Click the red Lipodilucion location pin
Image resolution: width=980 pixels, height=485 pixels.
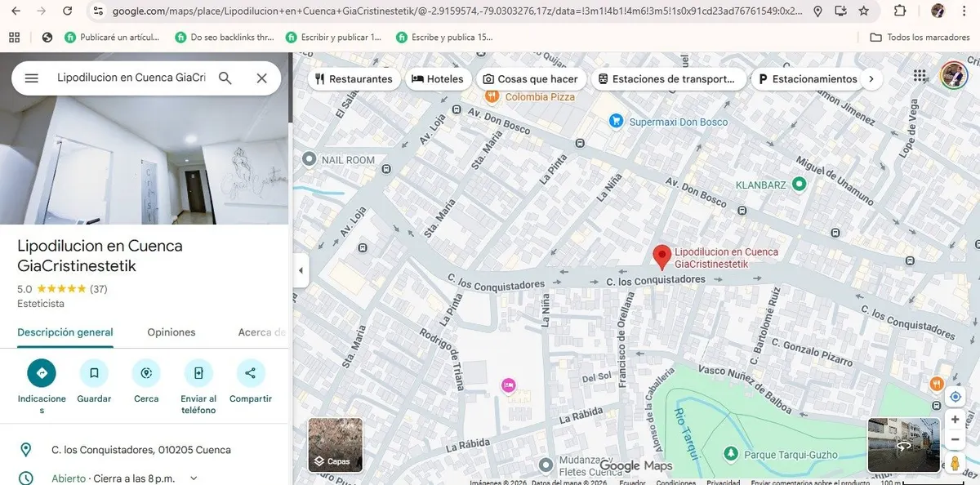point(661,257)
